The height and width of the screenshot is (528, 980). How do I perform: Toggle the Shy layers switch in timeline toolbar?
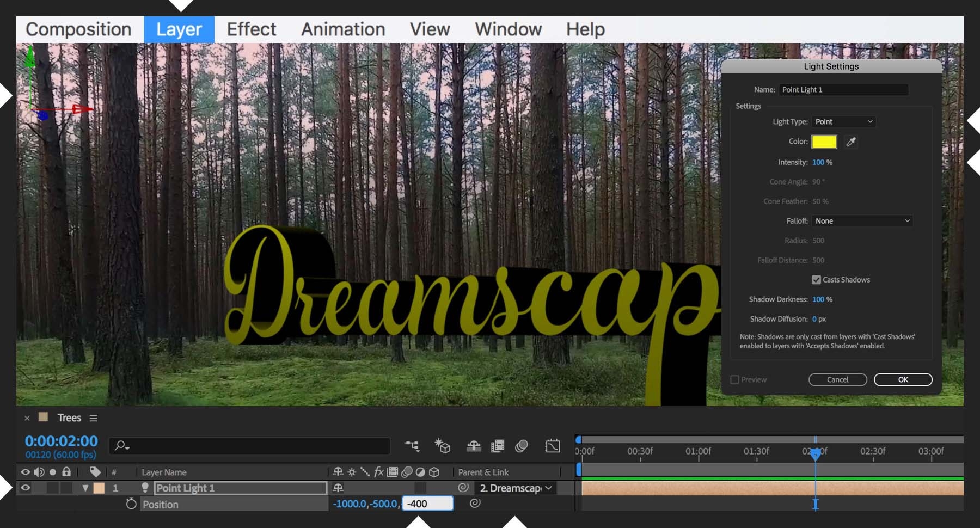coord(474,446)
